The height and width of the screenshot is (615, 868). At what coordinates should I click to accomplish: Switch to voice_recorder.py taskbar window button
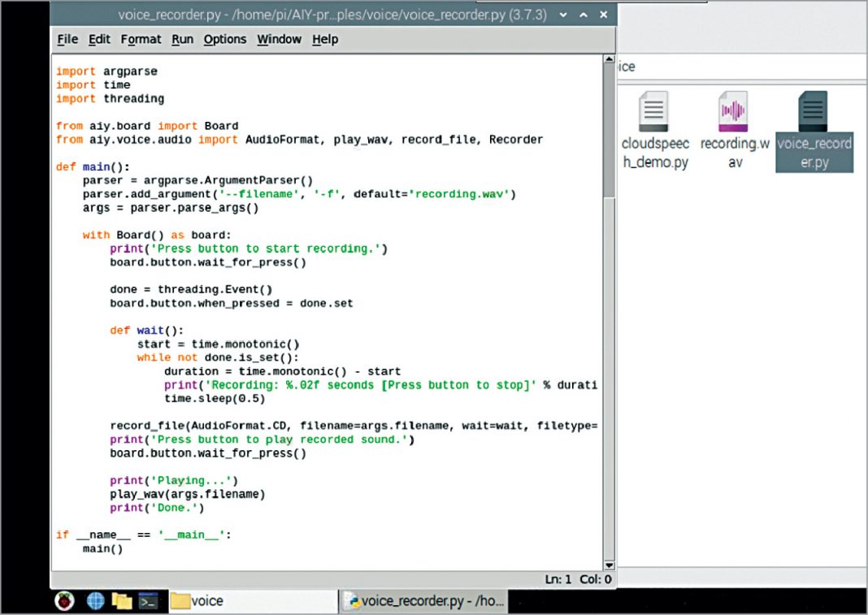424,601
